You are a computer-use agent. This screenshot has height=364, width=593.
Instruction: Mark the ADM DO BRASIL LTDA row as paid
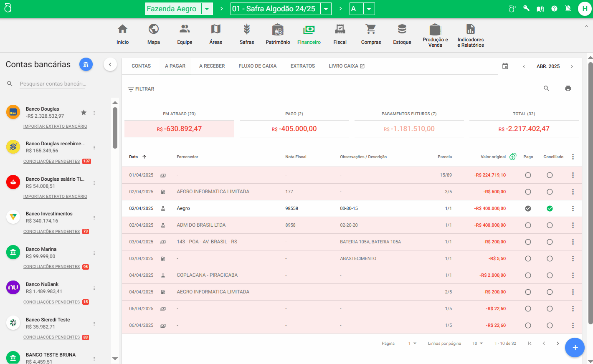[x=528, y=225]
